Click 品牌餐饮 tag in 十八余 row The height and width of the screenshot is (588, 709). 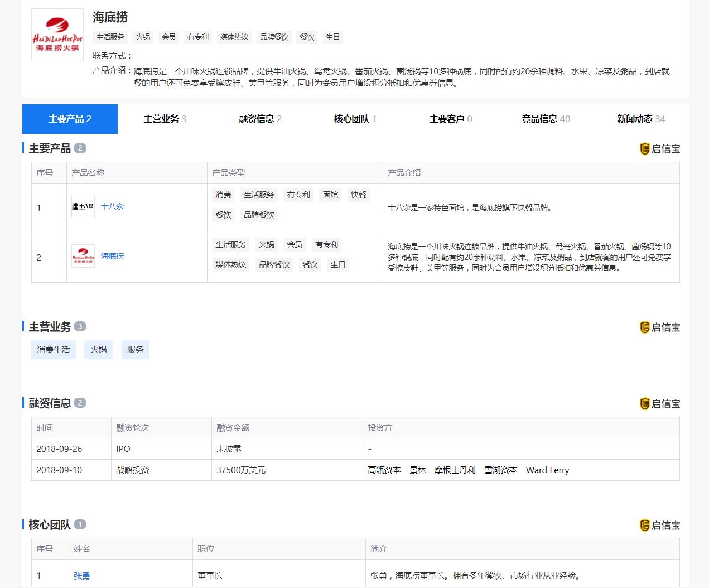[x=259, y=215]
